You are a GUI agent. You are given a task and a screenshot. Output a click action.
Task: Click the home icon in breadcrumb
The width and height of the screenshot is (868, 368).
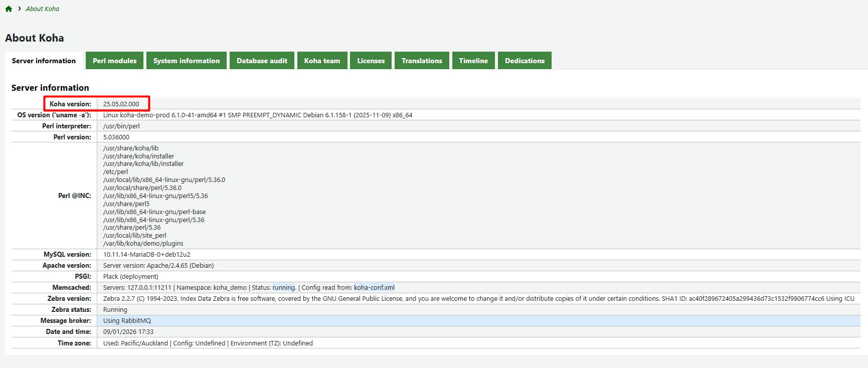click(x=9, y=9)
